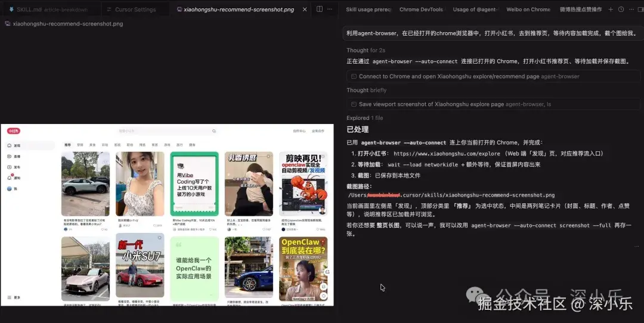Image resolution: width=644 pixels, height=323 pixels.
Task: Open chat history via the clock icon
Action: 621,9
